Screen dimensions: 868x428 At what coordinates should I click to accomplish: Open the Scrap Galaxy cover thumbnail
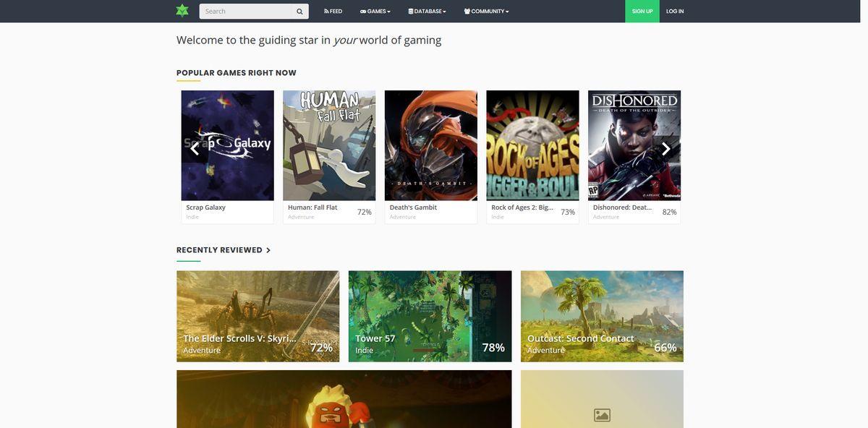[x=228, y=145]
